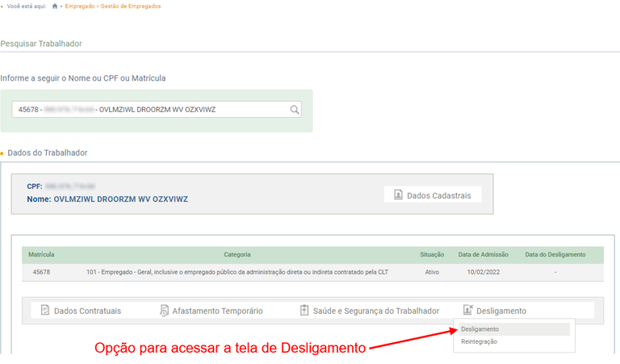Click the Data de Admissão header
The image size is (620, 364).
(x=484, y=254)
